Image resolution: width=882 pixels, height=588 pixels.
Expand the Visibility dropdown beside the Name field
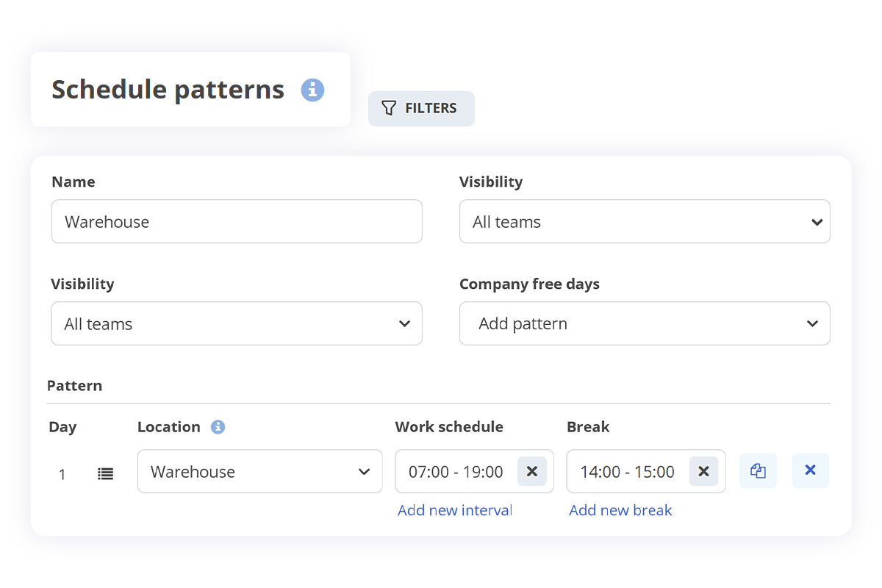tap(644, 222)
